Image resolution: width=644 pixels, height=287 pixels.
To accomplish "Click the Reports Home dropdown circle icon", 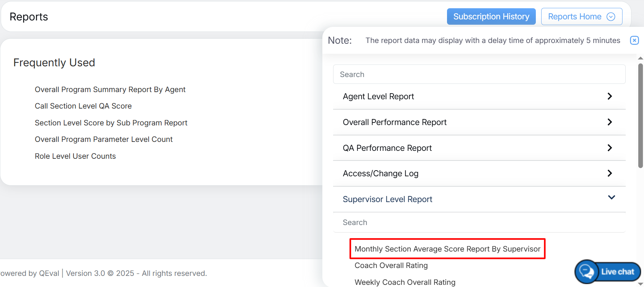I will (x=611, y=17).
